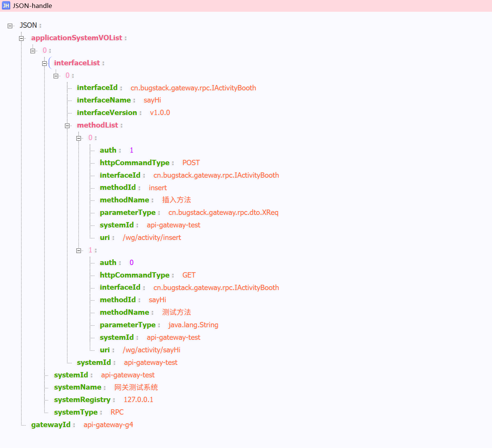
Task: Click the JSON-handle JH app icon
Action: [x=6, y=6]
